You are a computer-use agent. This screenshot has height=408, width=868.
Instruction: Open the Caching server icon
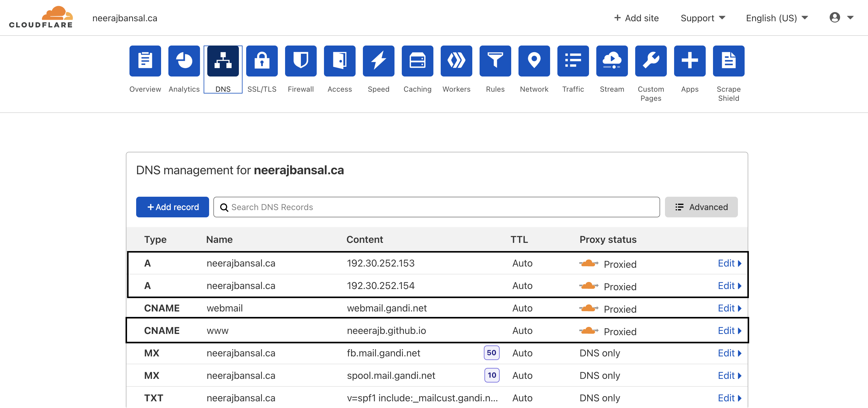(x=418, y=61)
